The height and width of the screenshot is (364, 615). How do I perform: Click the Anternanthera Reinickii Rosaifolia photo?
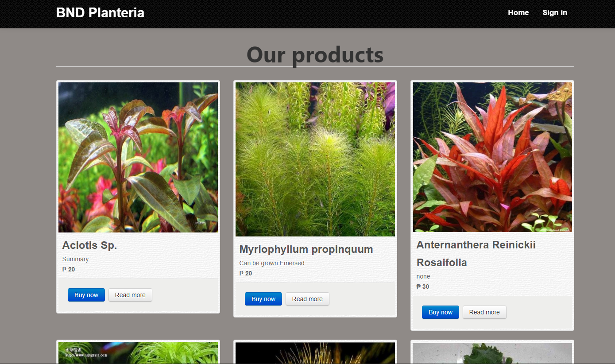pyautogui.click(x=492, y=157)
